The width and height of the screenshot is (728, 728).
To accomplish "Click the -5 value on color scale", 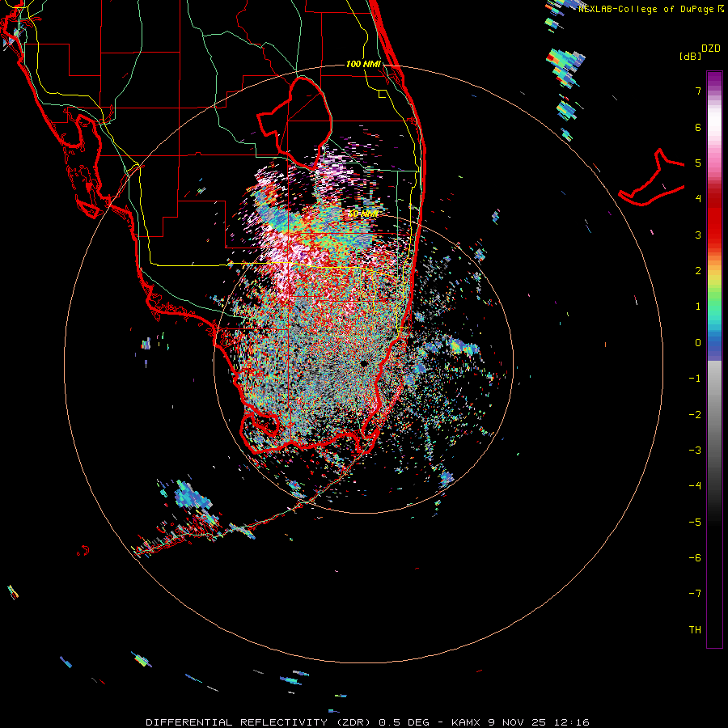I will pos(695,523).
